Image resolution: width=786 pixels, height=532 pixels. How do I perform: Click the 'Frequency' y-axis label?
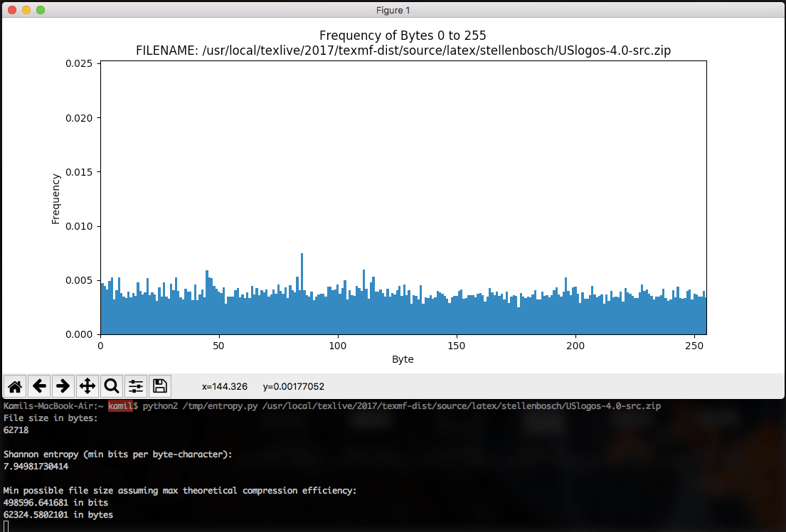click(55, 198)
